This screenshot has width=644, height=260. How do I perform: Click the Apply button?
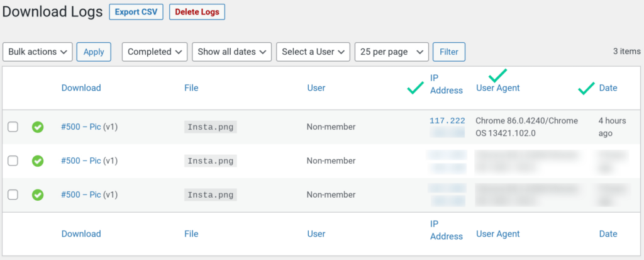94,52
